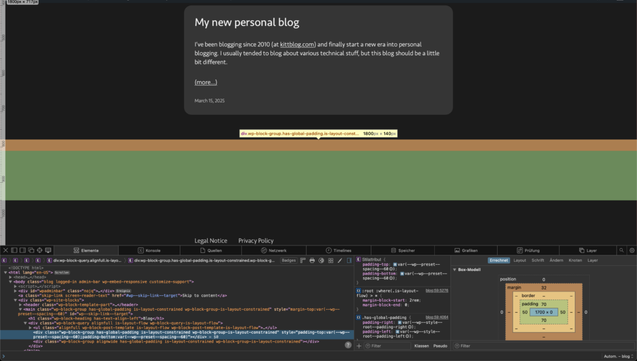637x361 pixels.
Task: Expand the header wp-block-template-part node
Action: click(20, 305)
